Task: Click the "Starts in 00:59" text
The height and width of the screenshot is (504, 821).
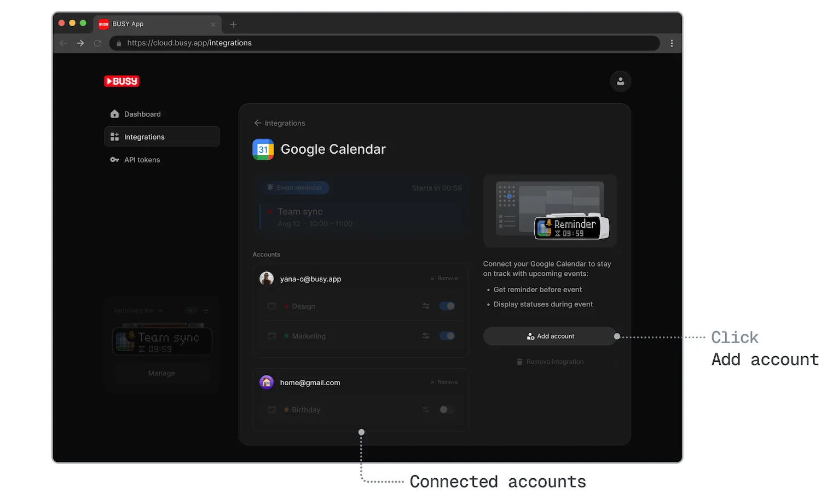Action: point(437,188)
